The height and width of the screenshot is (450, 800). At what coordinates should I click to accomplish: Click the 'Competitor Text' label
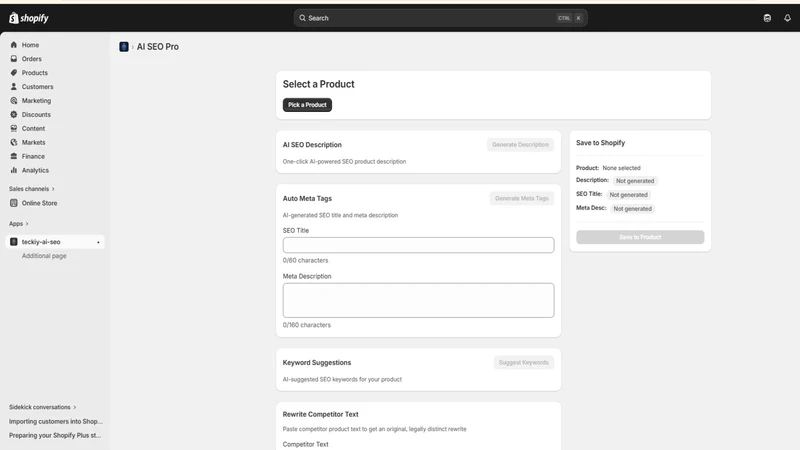click(306, 444)
